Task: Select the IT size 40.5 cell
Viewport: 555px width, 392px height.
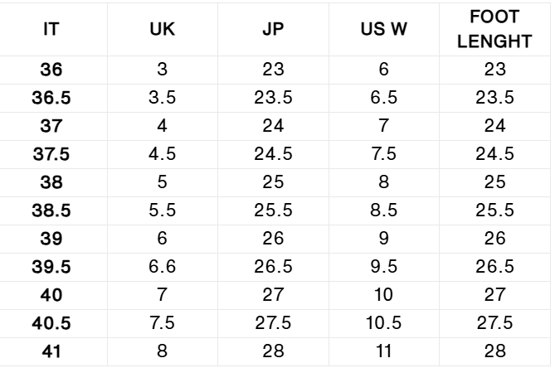Action: click(51, 323)
